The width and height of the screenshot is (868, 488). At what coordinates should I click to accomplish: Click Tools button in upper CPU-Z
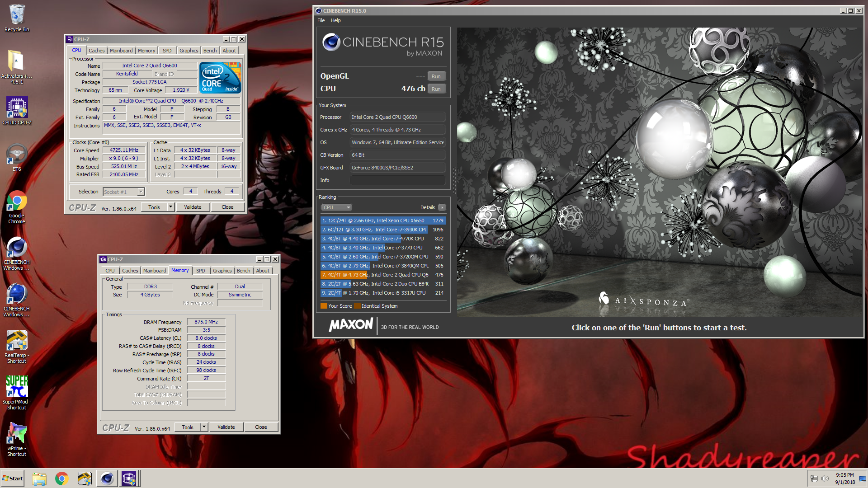tap(154, 207)
